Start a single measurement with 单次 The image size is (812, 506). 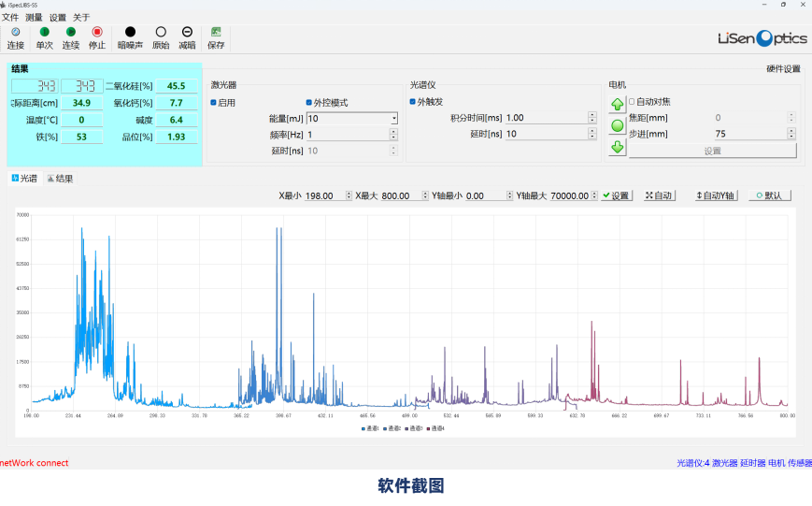[x=44, y=33]
